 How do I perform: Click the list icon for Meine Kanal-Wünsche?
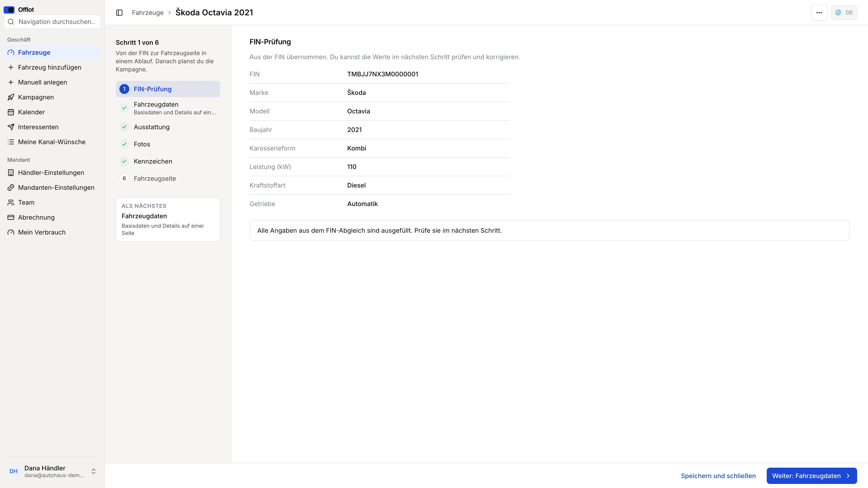11,142
